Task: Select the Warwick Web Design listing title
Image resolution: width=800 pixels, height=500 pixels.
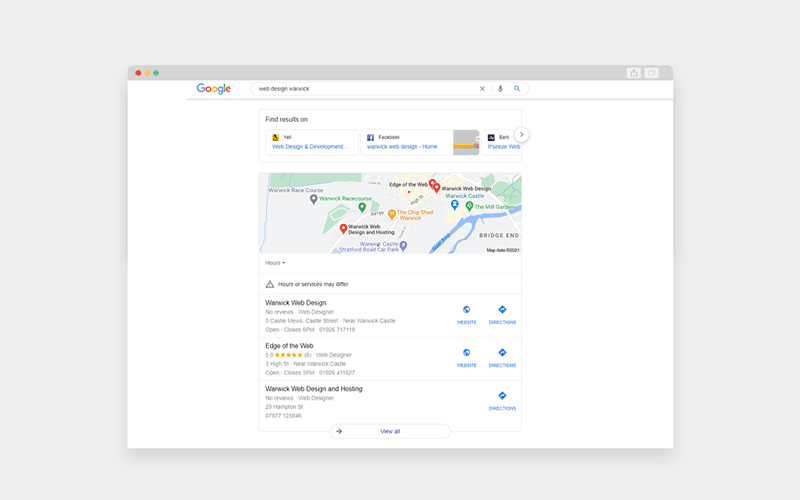Action: point(296,303)
